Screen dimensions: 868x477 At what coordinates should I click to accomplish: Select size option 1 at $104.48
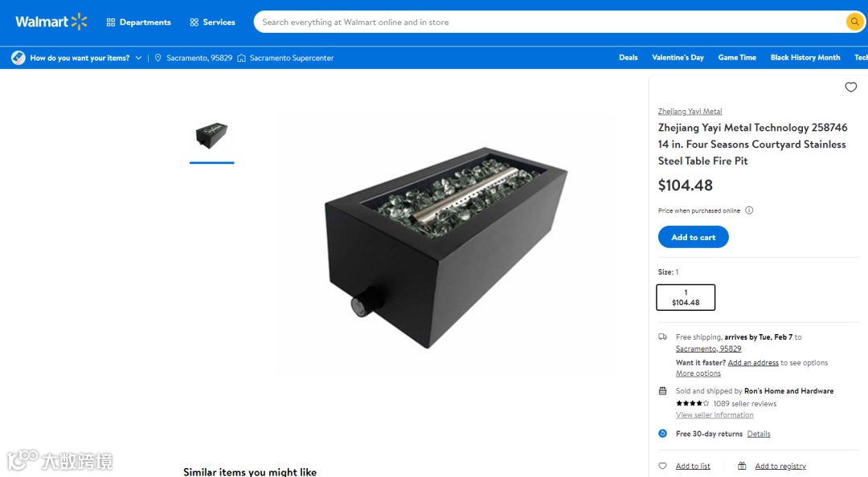coord(686,297)
